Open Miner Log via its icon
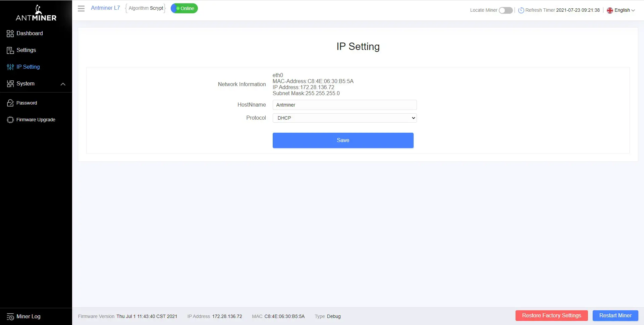644x325 pixels. pos(10,316)
